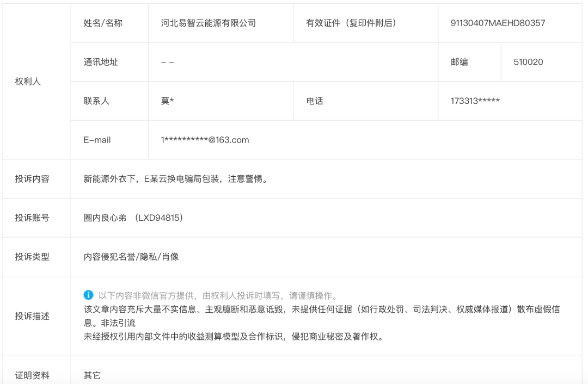Click notice 以下内容非微信官方提供 text
This screenshot has width=588, height=384.
(219, 295)
